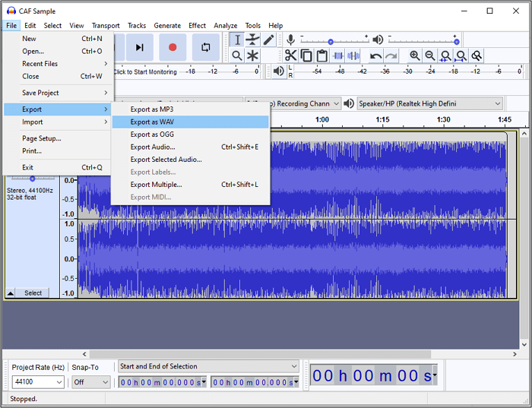Choose Export as WAV
This screenshot has height=408, width=532.
click(152, 122)
